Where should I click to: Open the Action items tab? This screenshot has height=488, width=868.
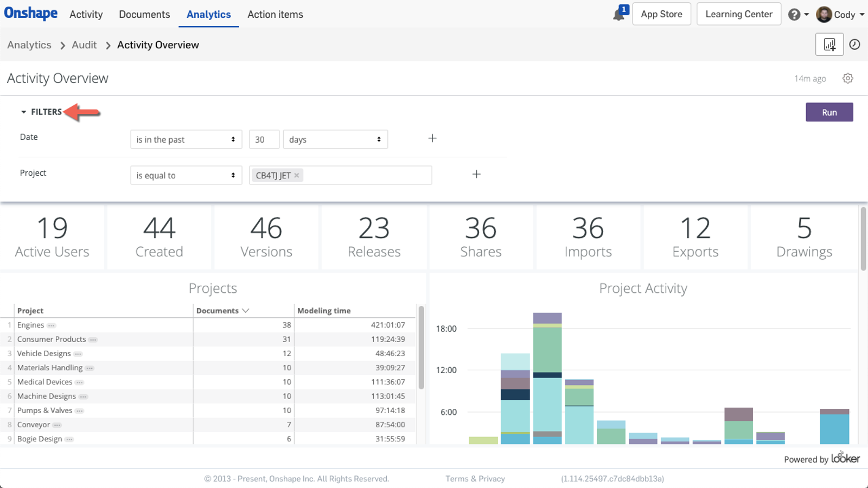click(275, 15)
